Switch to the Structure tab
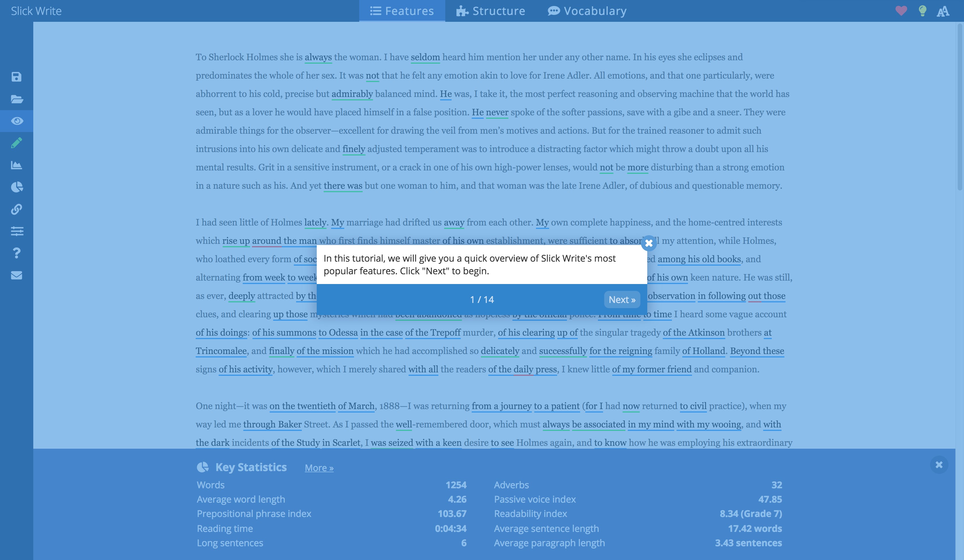The image size is (964, 560). [491, 11]
